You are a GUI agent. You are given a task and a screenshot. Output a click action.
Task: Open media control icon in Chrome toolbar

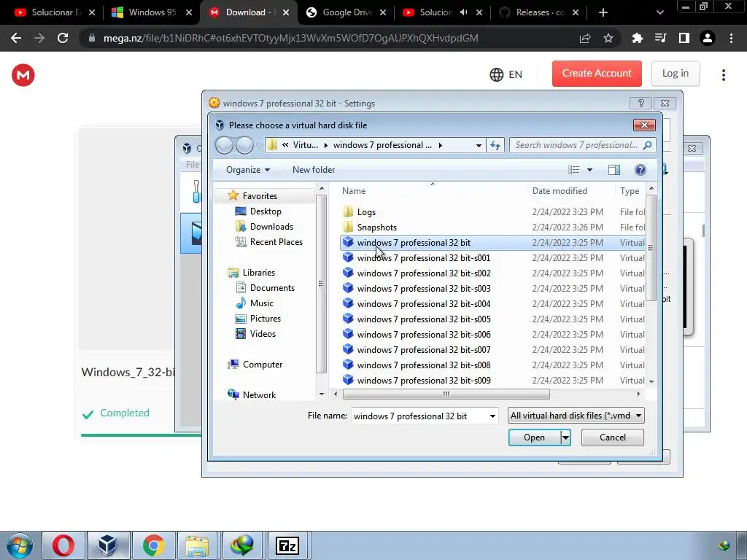[660, 38]
